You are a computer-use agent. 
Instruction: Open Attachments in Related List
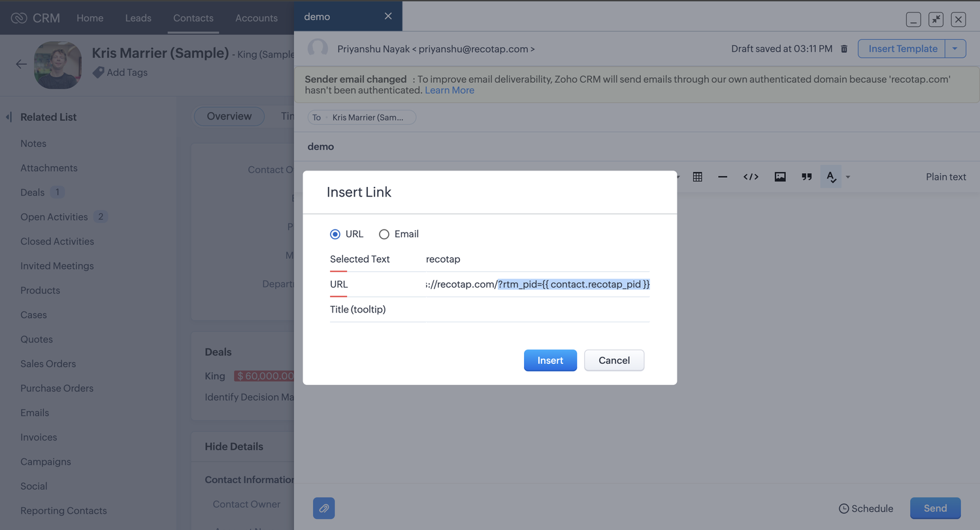[49, 168]
